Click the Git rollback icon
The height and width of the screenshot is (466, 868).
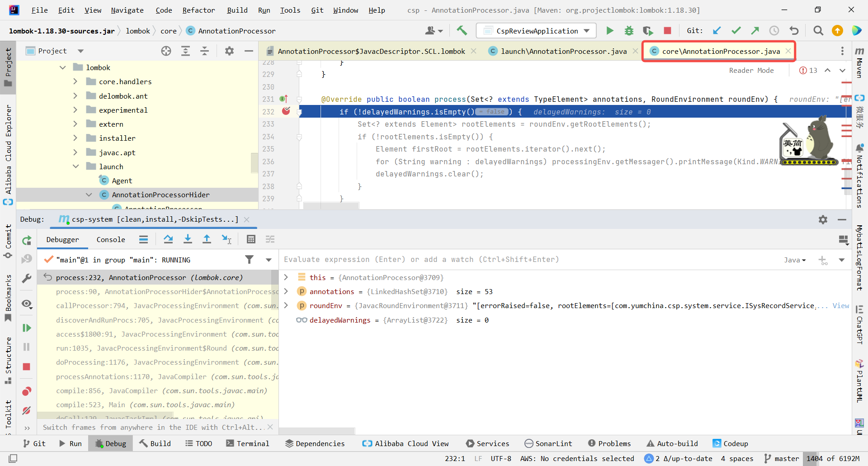(x=794, y=30)
